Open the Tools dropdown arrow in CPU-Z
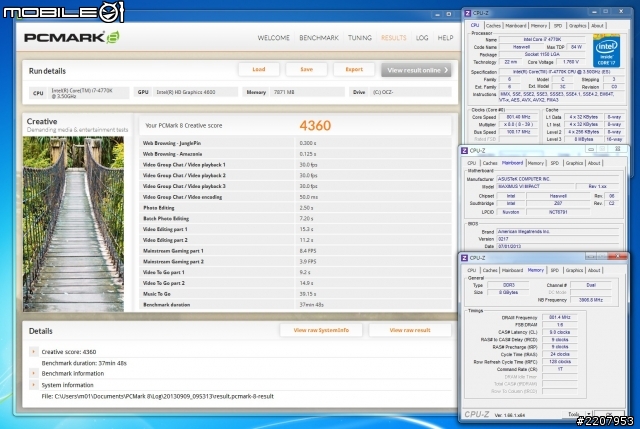This screenshot has width=640, height=429. pyautogui.click(x=588, y=414)
